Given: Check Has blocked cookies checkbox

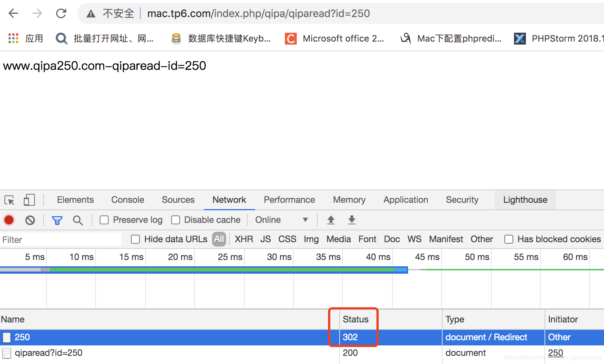Looking at the screenshot, I should click(x=509, y=239).
